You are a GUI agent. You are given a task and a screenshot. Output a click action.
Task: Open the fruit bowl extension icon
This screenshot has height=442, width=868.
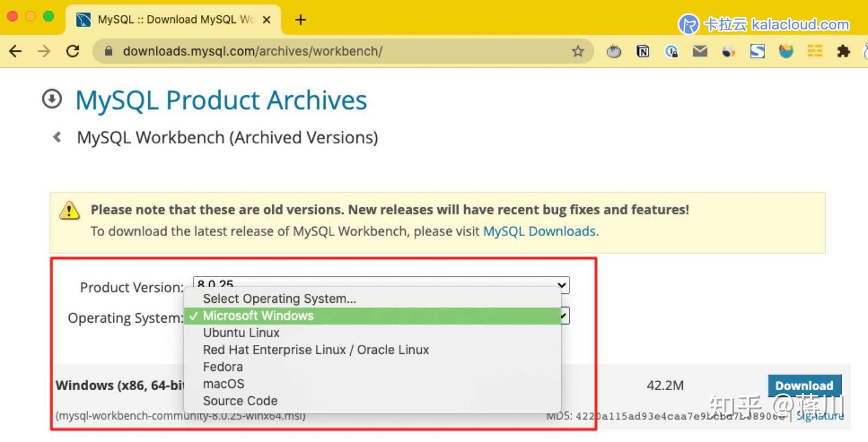click(786, 51)
